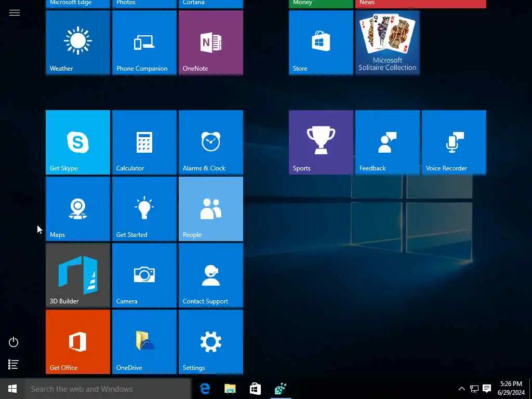Screen dimensions: 532x399
Task: Show the All apps list
Action: pos(14,364)
